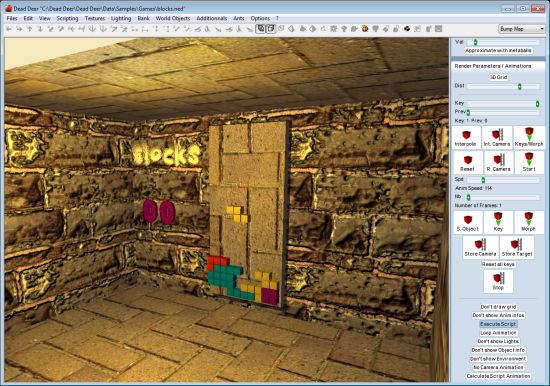Click the S. Object icon button

tap(468, 222)
